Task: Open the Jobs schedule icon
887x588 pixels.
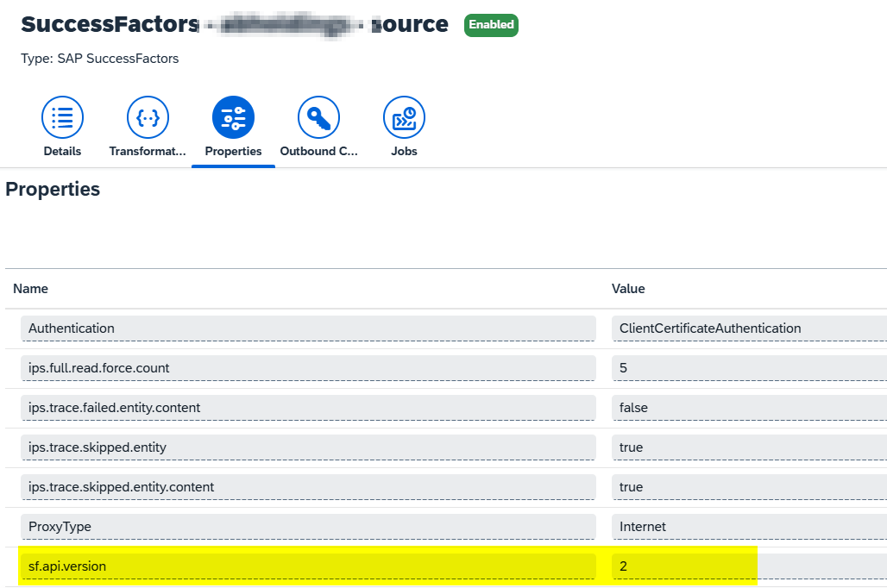Action: pos(404,117)
